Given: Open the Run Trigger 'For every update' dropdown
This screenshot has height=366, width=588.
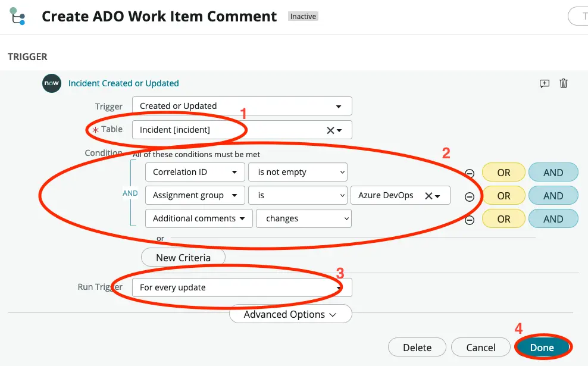Looking at the screenshot, I should [x=242, y=287].
